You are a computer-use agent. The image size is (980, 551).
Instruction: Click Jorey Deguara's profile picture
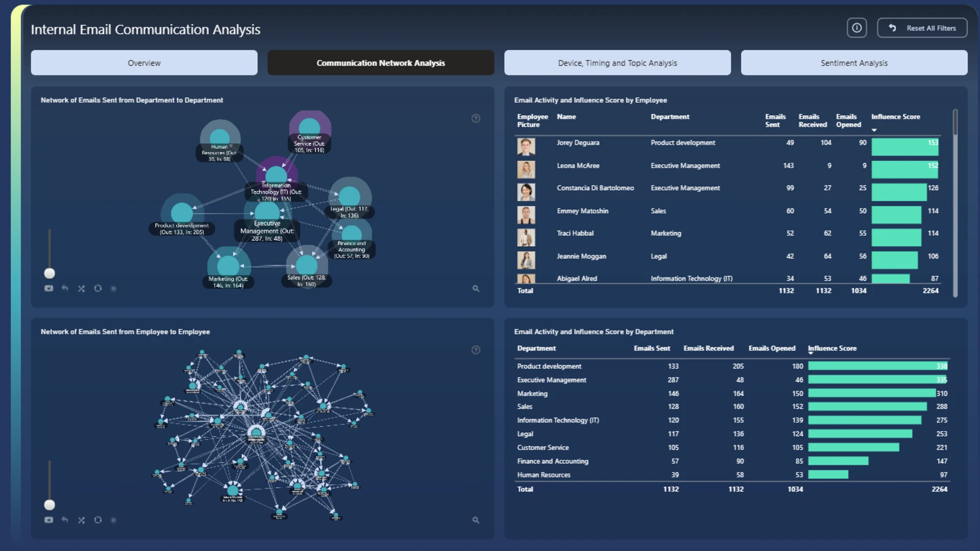pos(526,146)
